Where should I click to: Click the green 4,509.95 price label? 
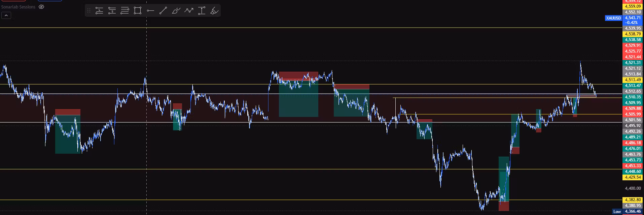(x=633, y=103)
